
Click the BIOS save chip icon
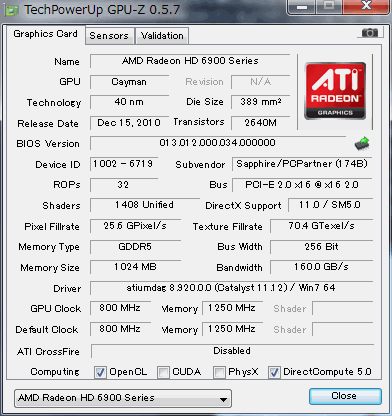pyautogui.click(x=362, y=143)
